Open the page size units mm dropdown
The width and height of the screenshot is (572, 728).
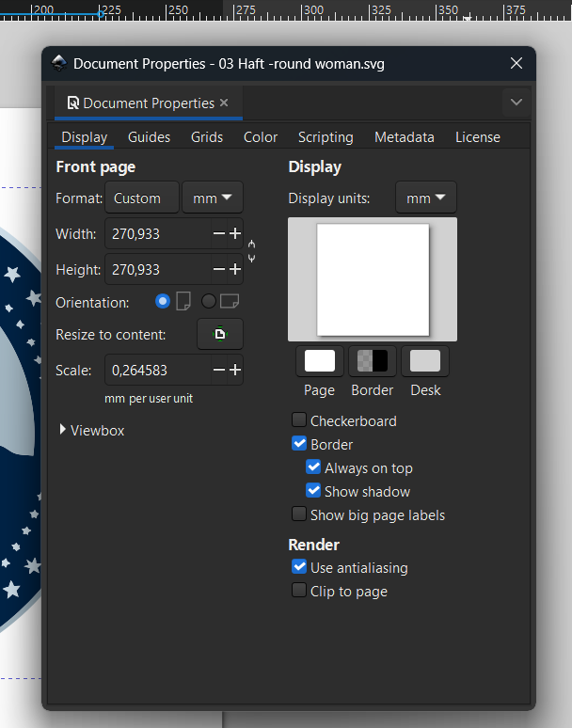(213, 198)
